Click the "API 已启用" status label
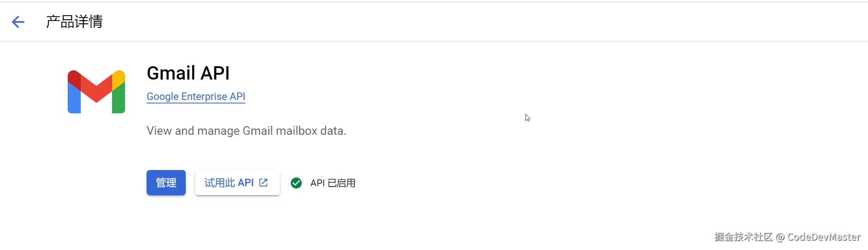868x250 pixels. click(333, 183)
